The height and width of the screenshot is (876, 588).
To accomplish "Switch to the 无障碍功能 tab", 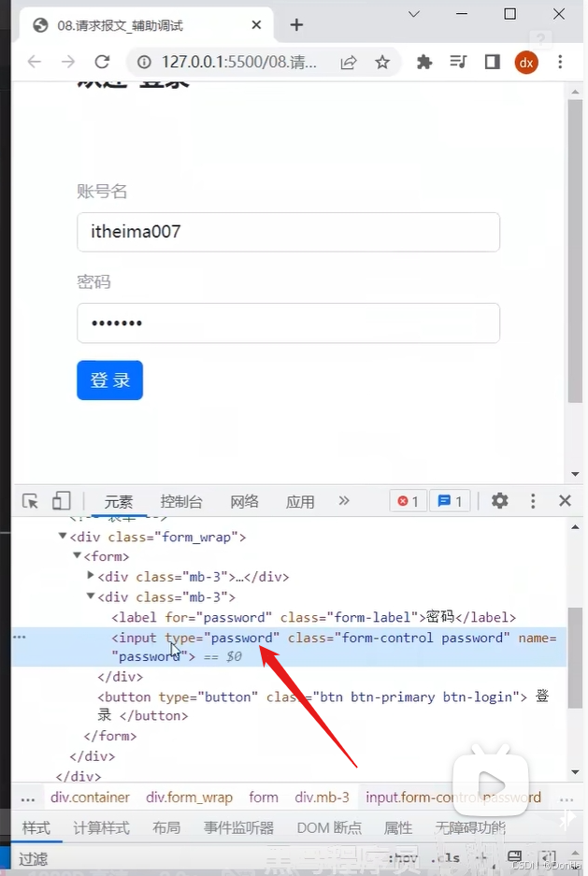I will (x=470, y=827).
